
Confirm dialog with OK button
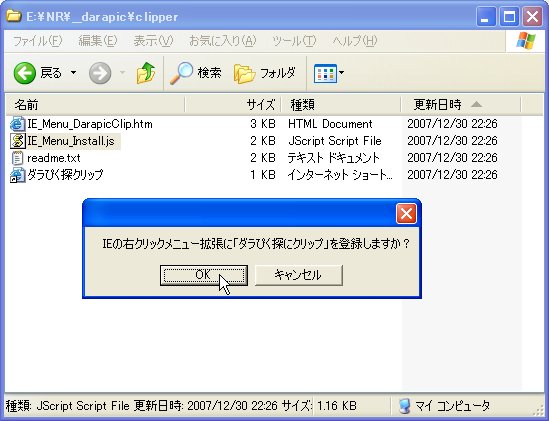(204, 275)
